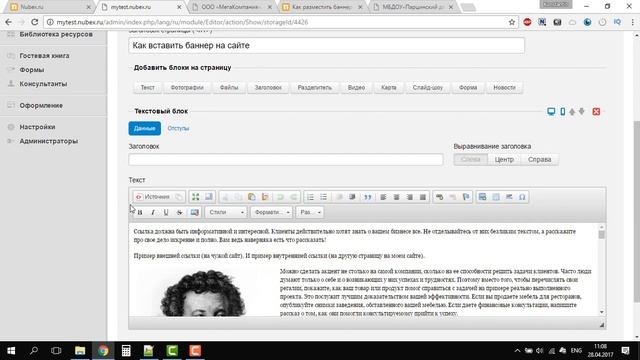Image resolution: width=640 pixels, height=360 pixels.
Task: Align text left in editor toolbar
Action: click(x=383, y=197)
